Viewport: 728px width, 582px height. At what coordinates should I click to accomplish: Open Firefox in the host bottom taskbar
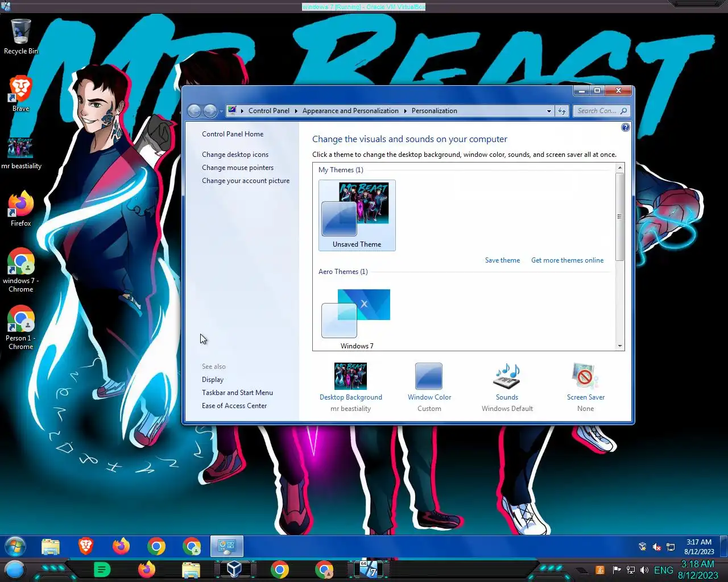146,569
